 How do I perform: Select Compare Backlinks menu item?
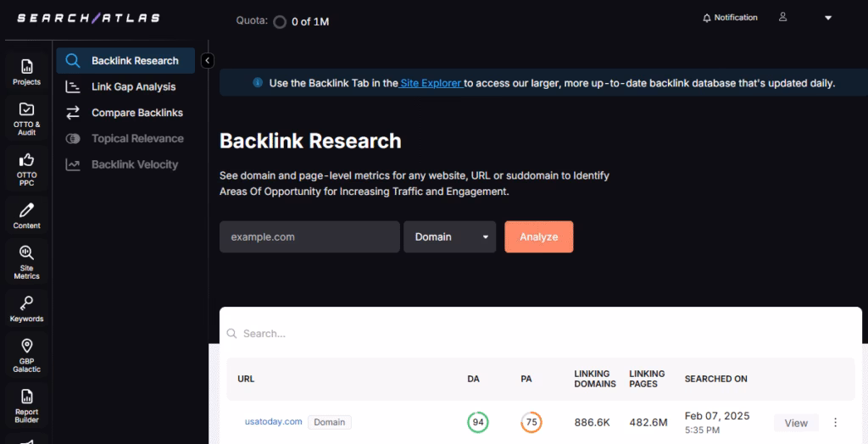pos(136,113)
